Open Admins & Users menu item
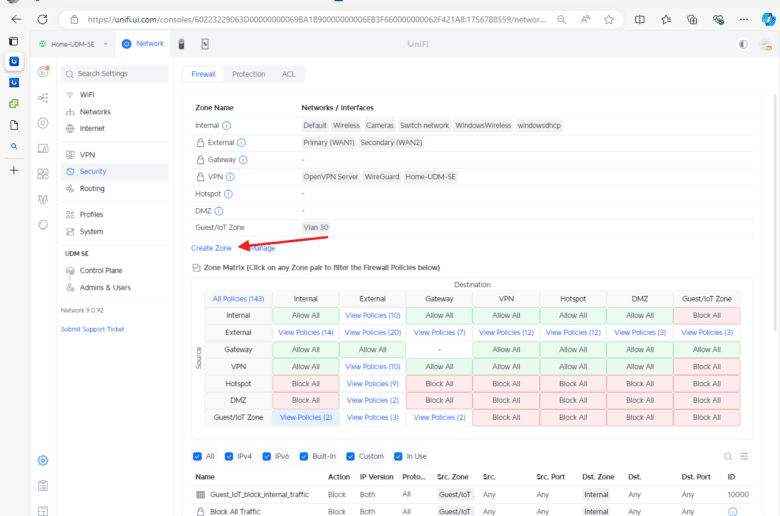This screenshot has height=516, width=780. pyautogui.click(x=115, y=288)
